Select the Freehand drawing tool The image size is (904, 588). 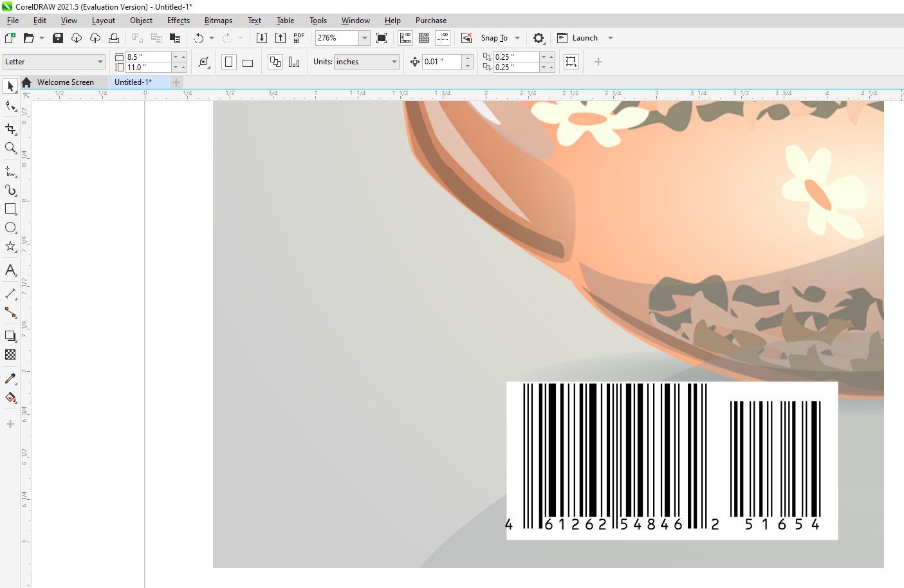pos(10,172)
